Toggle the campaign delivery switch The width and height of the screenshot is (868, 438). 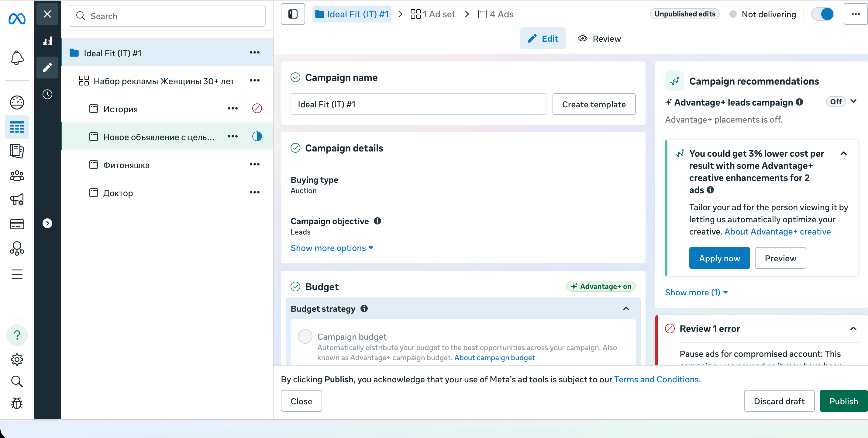822,14
